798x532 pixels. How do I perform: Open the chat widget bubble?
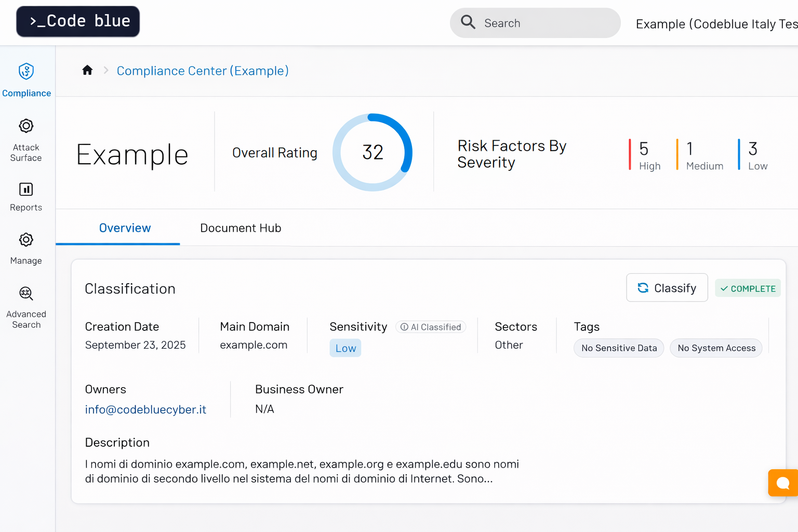783,483
